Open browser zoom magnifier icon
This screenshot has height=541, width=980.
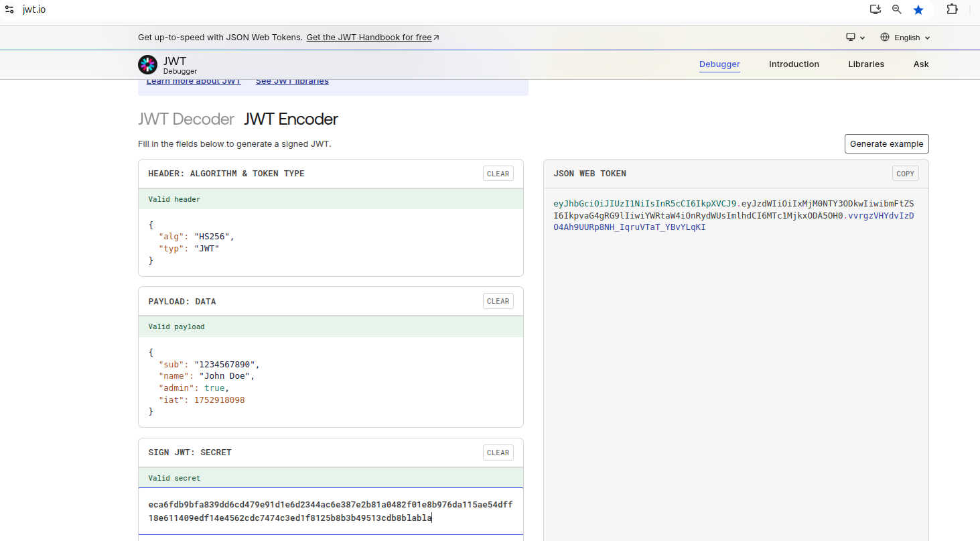[x=897, y=9]
